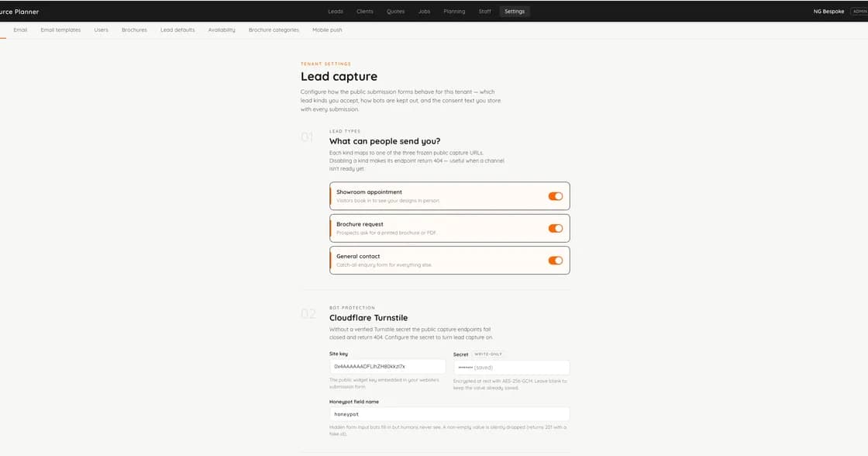Switch to the Availability tab

pos(222,30)
